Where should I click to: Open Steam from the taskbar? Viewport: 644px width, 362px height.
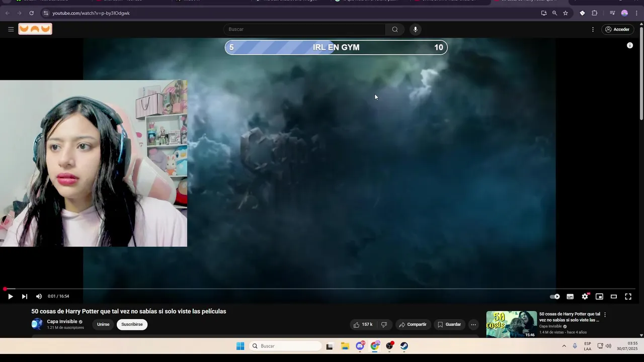[x=404, y=346]
